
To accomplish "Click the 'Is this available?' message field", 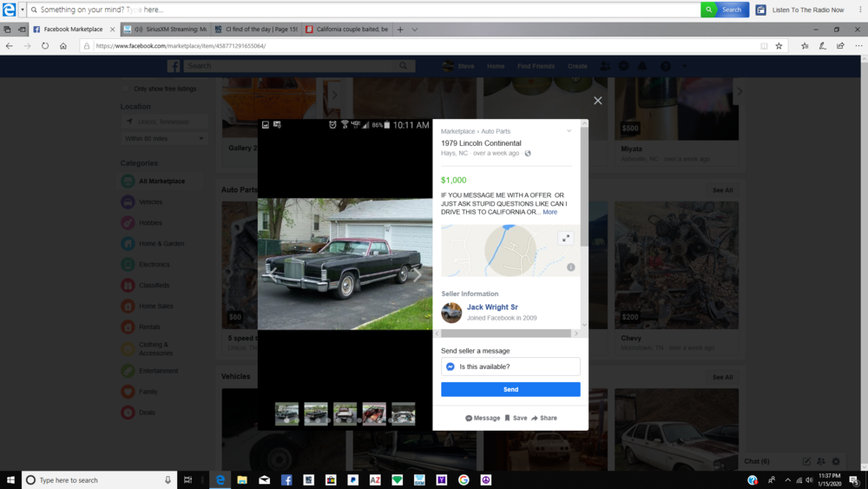I will [x=510, y=367].
